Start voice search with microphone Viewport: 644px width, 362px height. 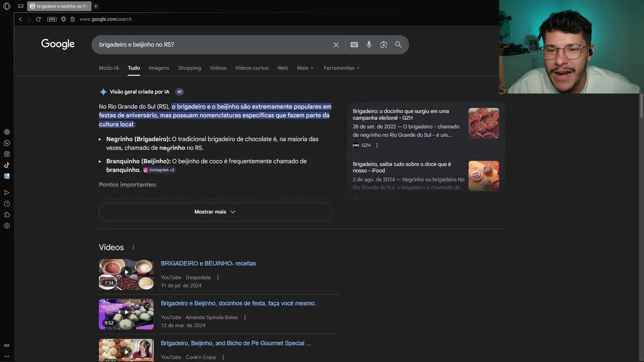point(369,45)
